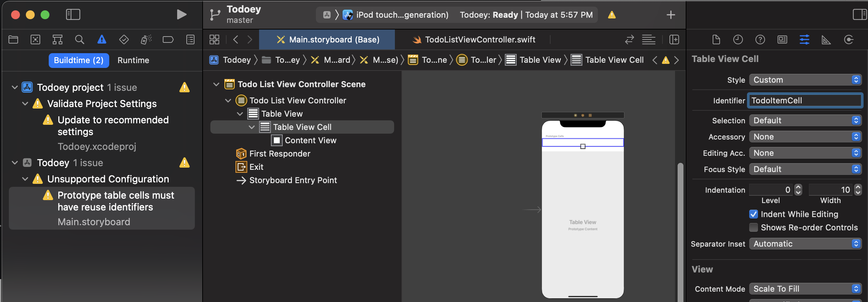Add an editor on the right

(674, 40)
